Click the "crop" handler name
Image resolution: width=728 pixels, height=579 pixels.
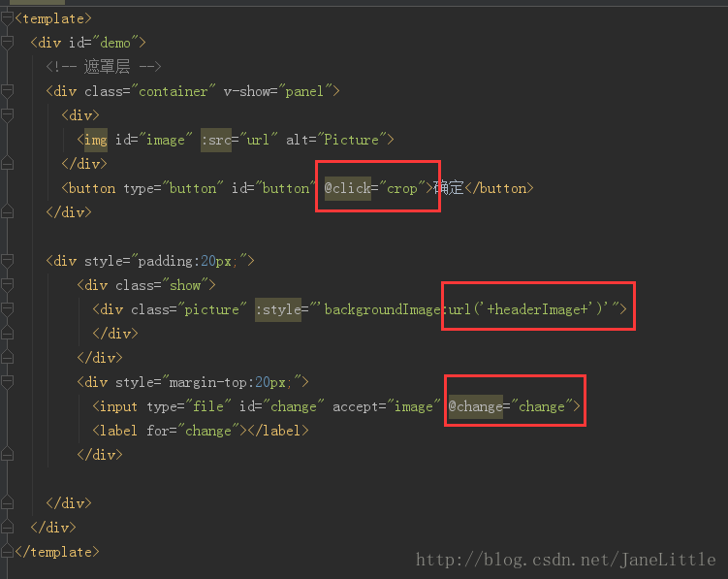pyautogui.click(x=402, y=188)
